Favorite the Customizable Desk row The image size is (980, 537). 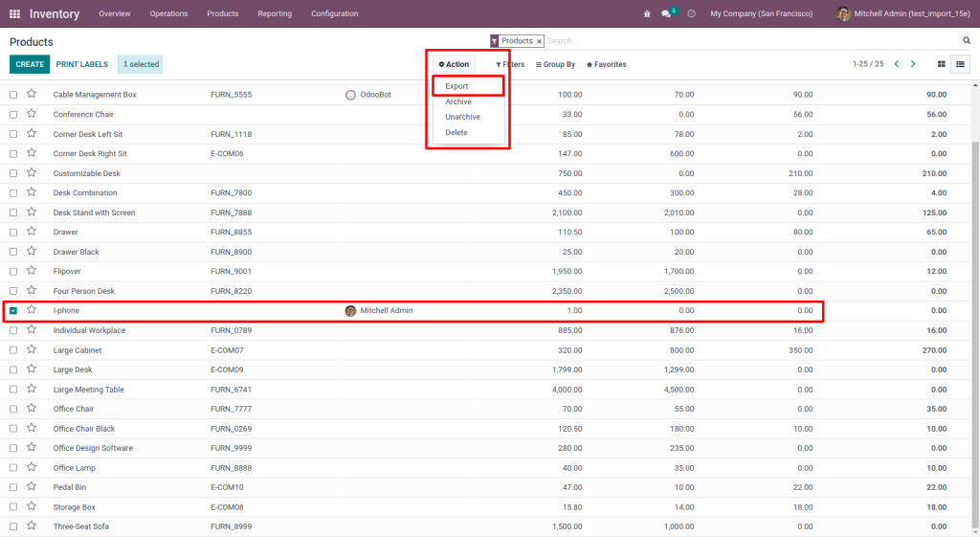[x=32, y=172]
